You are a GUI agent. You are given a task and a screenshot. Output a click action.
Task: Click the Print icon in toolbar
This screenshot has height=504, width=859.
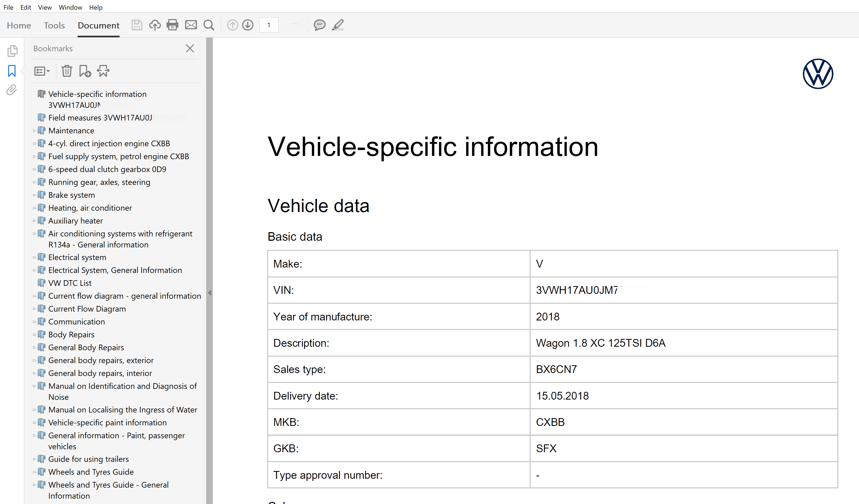(x=172, y=25)
